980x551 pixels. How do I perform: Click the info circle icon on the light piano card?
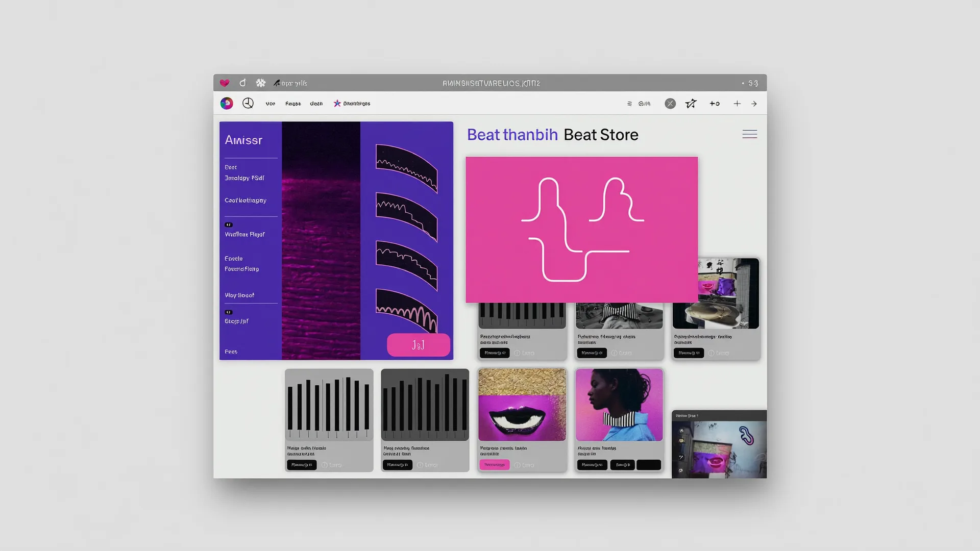(x=325, y=465)
